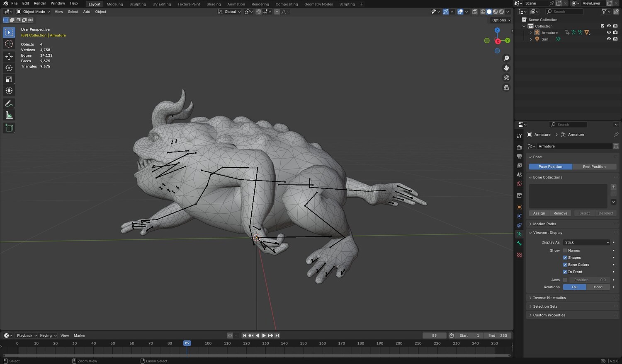
Task: Enable the bone Names checkbox
Action: [x=565, y=251]
